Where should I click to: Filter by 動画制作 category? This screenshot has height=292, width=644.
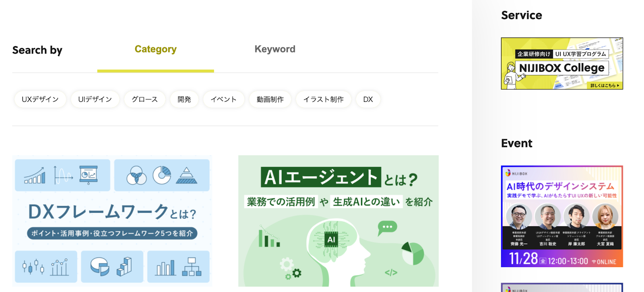coord(270,99)
